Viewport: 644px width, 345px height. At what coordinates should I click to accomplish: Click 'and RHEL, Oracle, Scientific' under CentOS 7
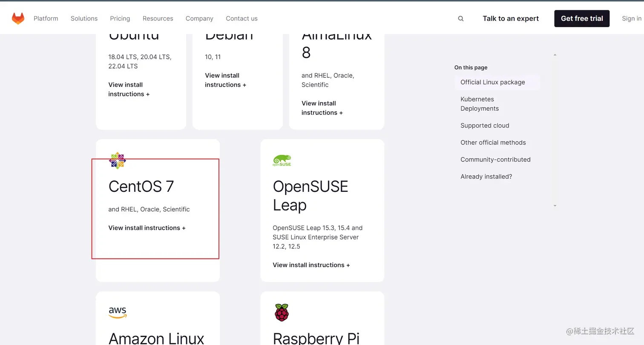(149, 209)
